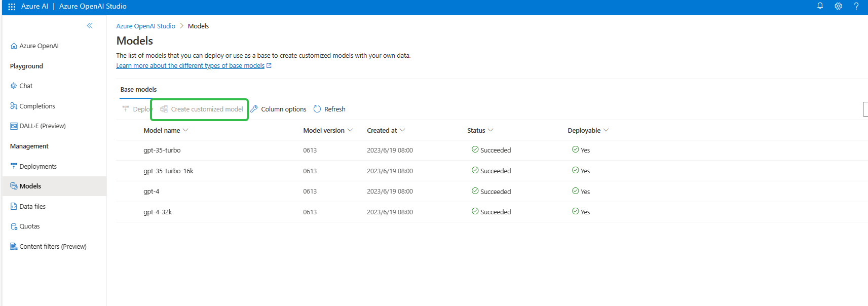868x306 pixels.
Task: Click created date of gpt-4 row
Action: tap(390, 192)
